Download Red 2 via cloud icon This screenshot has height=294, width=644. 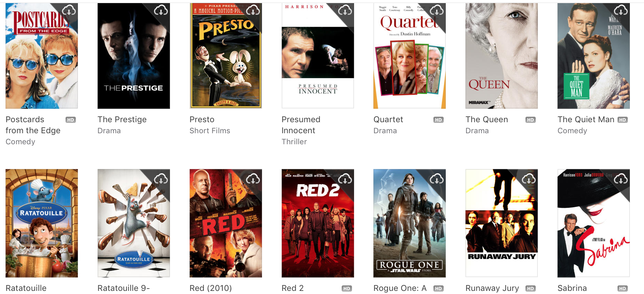(345, 179)
